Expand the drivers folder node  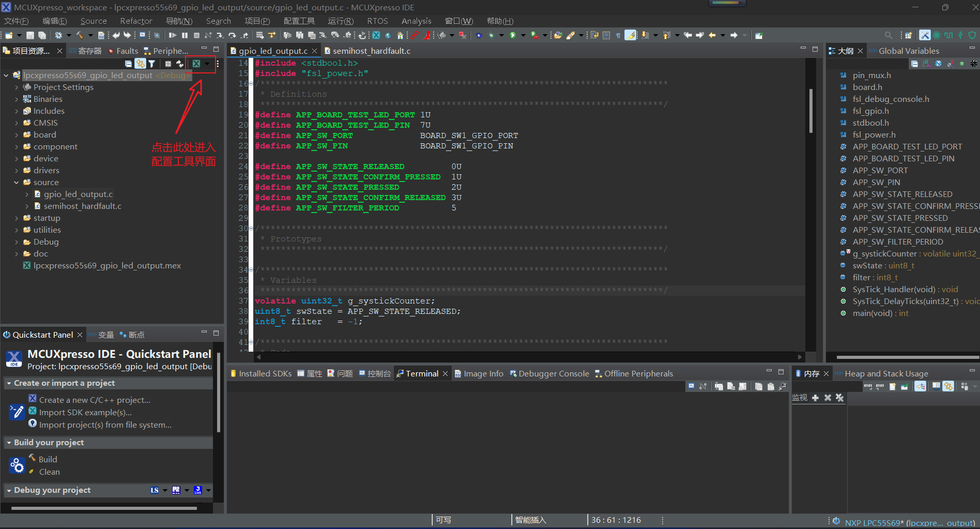click(x=17, y=171)
